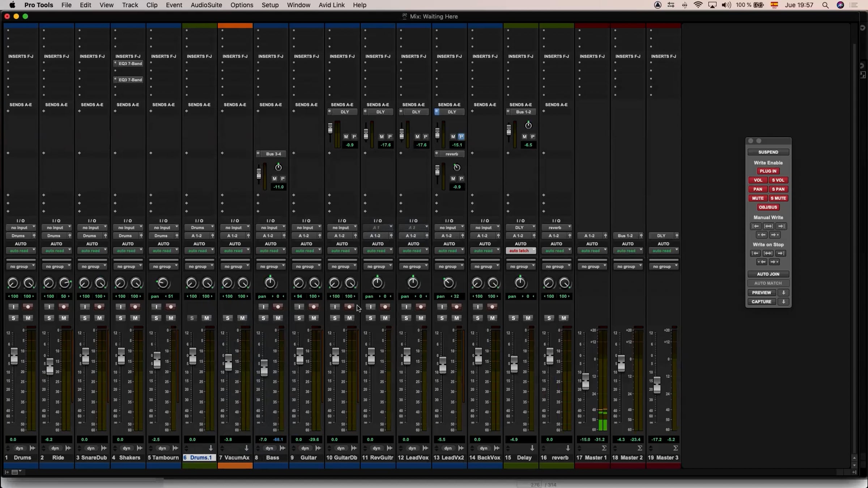
Task: Open the File menu
Action: tap(66, 5)
